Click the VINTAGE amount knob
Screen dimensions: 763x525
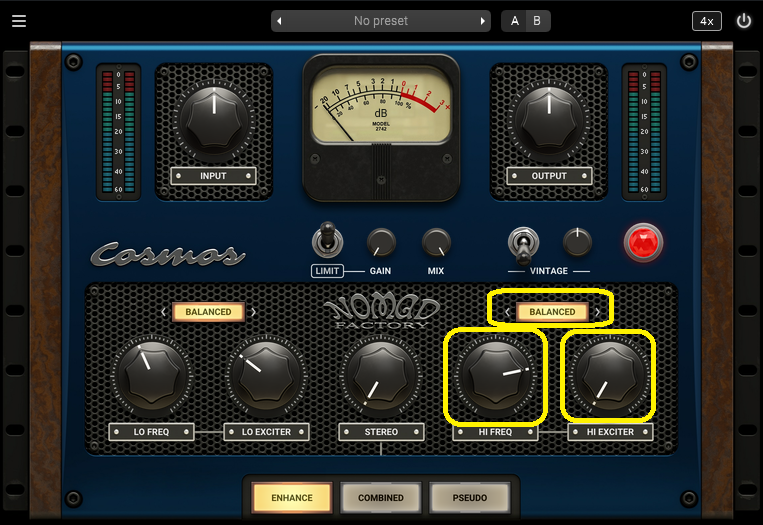point(577,241)
